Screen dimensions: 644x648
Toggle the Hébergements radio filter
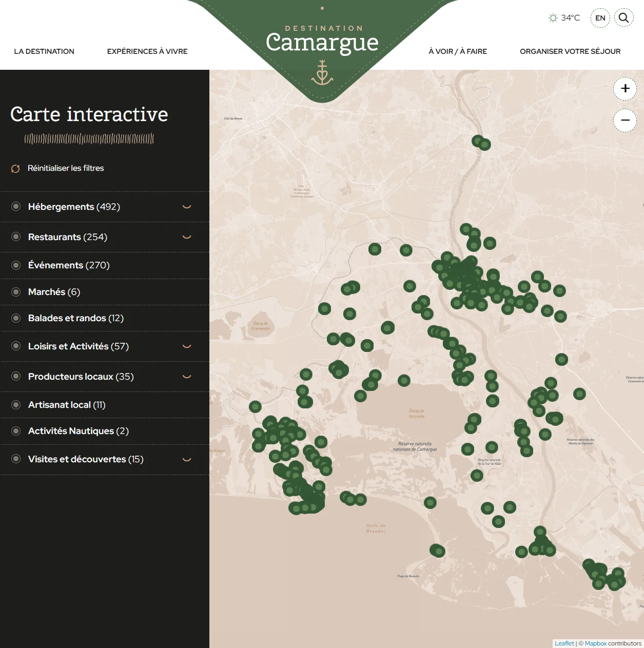[16, 206]
